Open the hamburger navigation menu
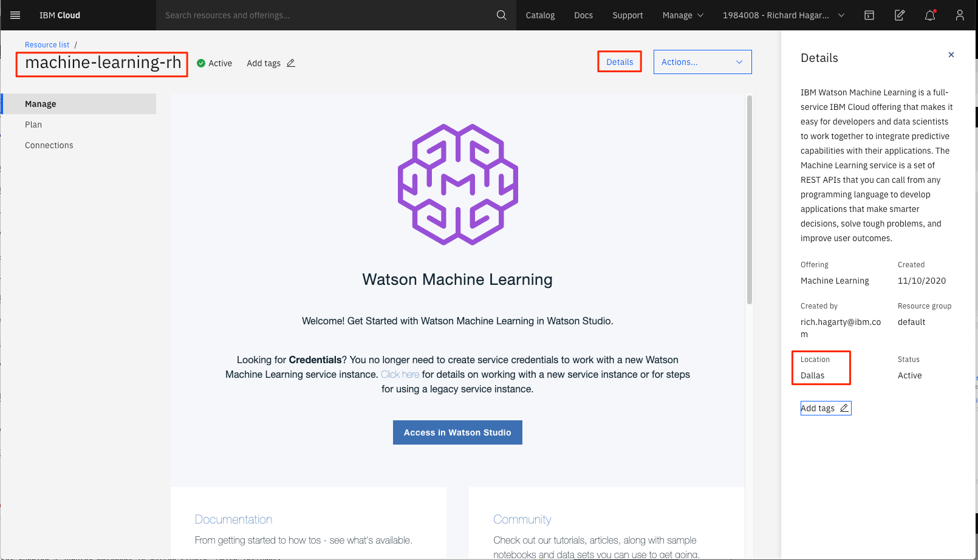The image size is (978, 560). point(15,15)
